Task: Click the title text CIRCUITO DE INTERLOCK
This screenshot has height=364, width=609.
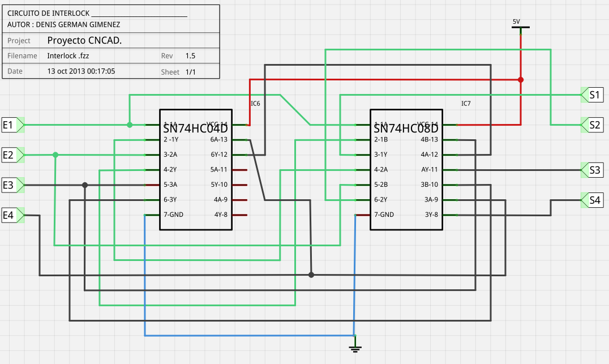Action: coord(49,13)
